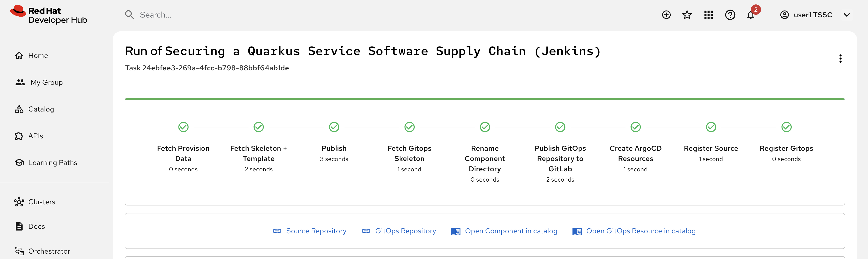Viewport: 868px width, 259px height.
Task: Open Learning Paths sidebar item
Action: click(53, 162)
